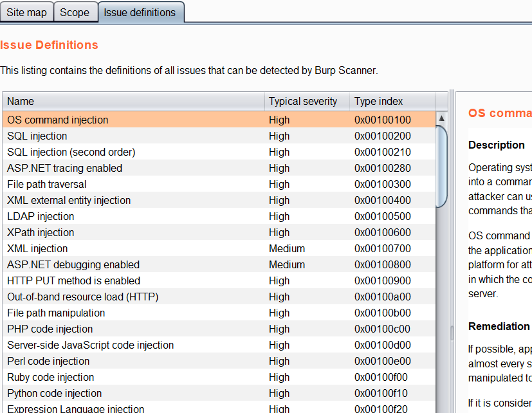Screen dimensions: 532x413
Task: Click the scrollbar up arrow in issue list
Action: point(441,118)
